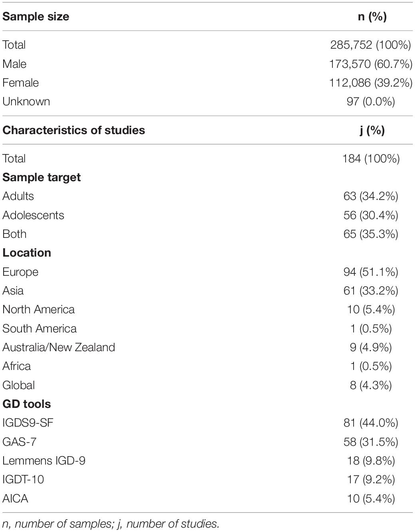The width and height of the screenshot is (415, 532).
Task: Select the Female count 112,086 (39.2%)
Action: pyautogui.click(x=371, y=83)
